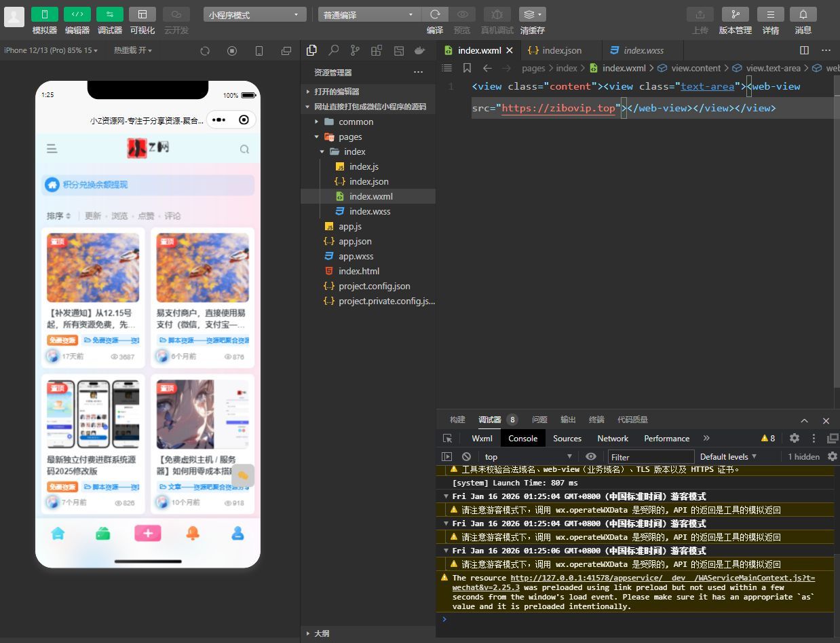Click the search icon in explorer sidebar
840x643 pixels.
pyautogui.click(x=333, y=50)
